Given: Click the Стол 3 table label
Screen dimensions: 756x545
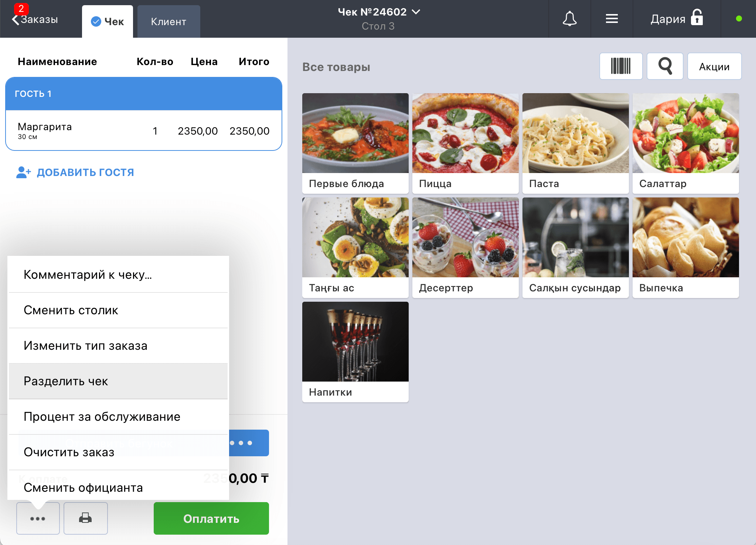Looking at the screenshot, I should (378, 26).
